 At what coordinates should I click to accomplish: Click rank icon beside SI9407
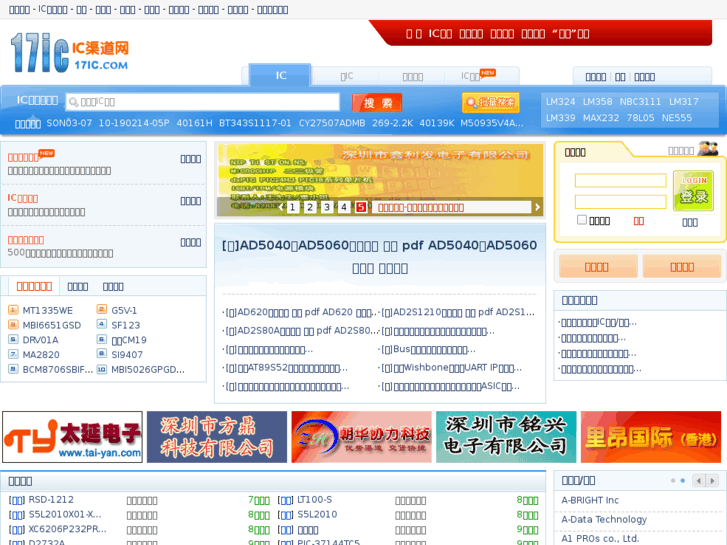point(102,354)
